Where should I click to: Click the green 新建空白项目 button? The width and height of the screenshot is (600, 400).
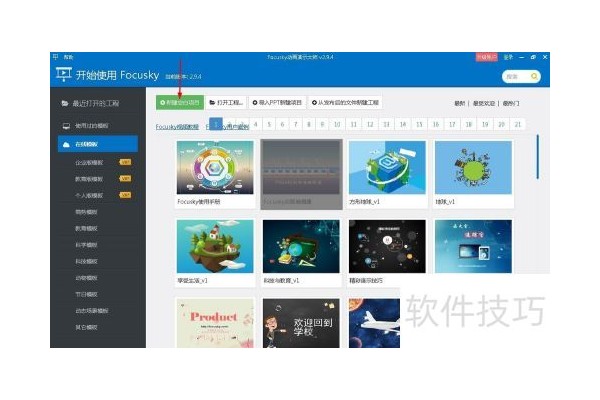(180, 103)
